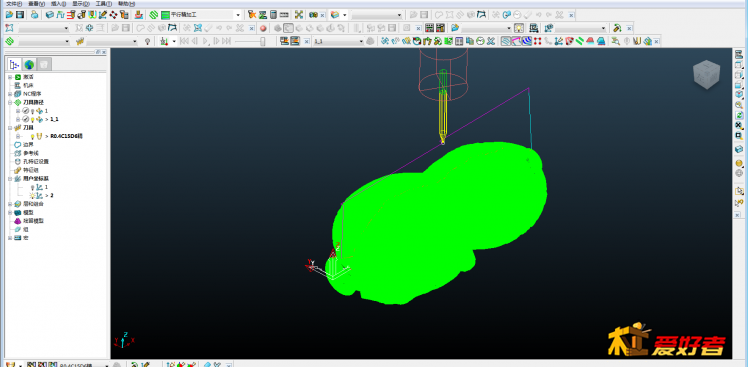Expand the 层和组合 tree node
Viewport: 748px width, 367px height.
[10, 204]
